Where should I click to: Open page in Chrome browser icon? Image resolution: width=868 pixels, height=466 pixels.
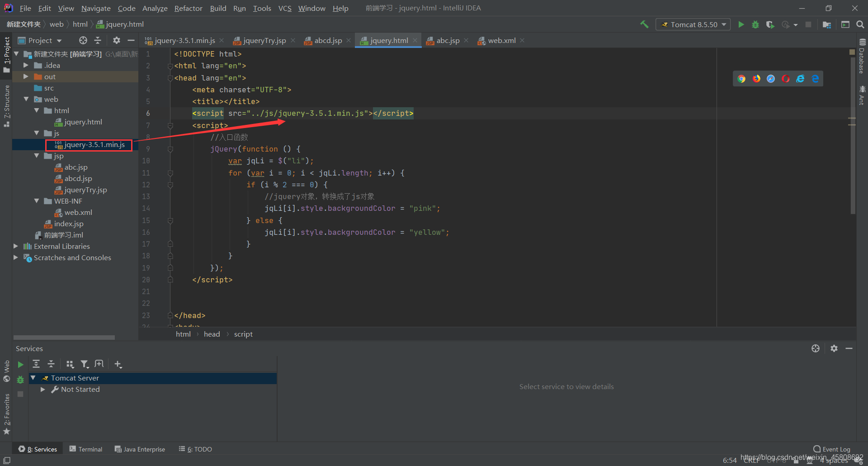tap(741, 79)
